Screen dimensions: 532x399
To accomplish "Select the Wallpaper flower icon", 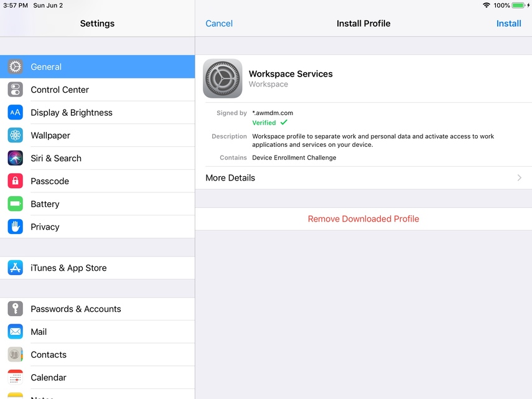I will (16, 135).
